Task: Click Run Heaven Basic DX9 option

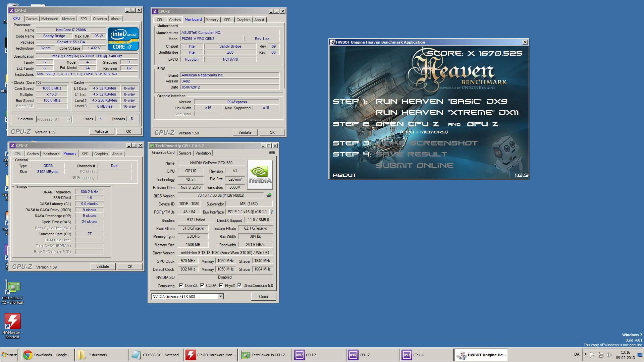Action: [x=441, y=102]
